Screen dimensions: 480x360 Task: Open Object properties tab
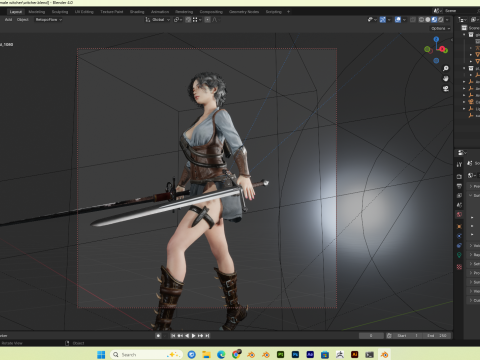(459, 226)
